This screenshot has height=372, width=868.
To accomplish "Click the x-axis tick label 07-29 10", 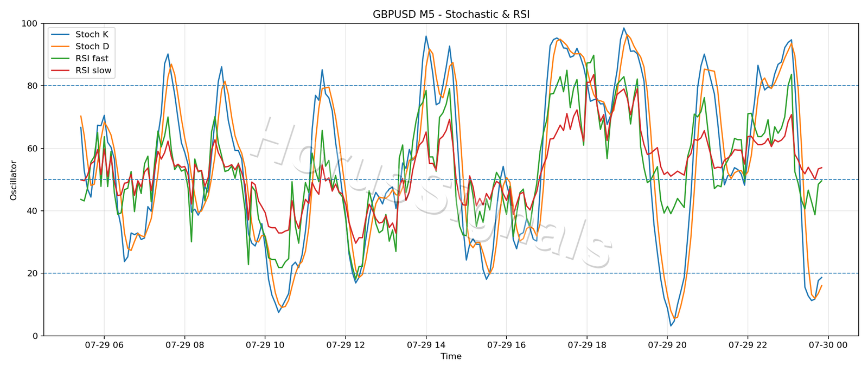I will (x=265, y=345).
